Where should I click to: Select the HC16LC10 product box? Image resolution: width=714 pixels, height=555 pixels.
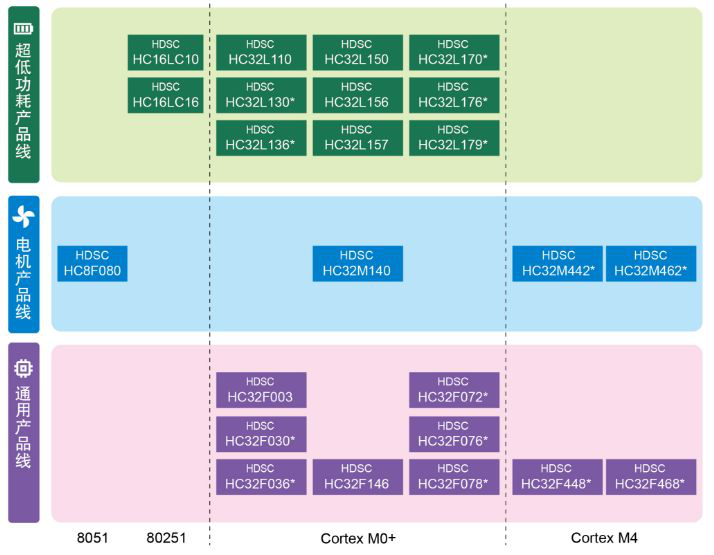[165, 52]
